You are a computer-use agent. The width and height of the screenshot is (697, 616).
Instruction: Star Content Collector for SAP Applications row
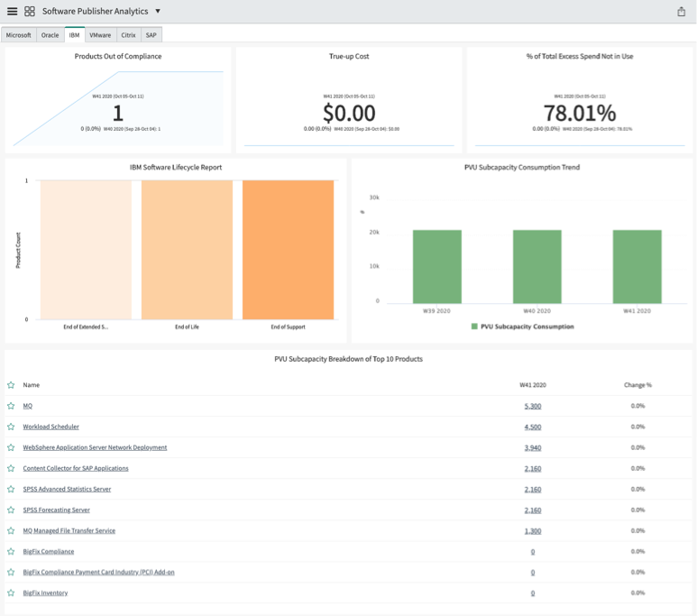coord(11,468)
